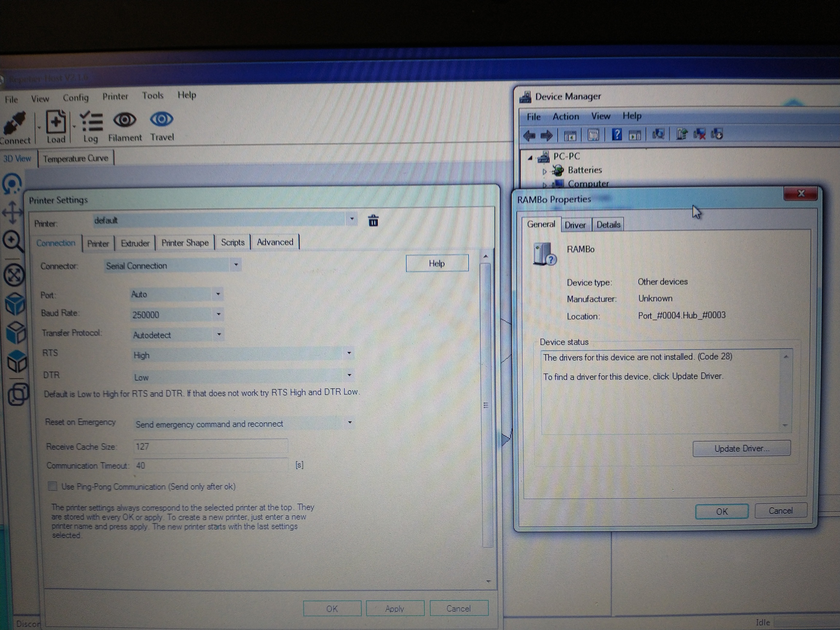
Task: Open the Action menu in Device Manager
Action: pos(565,116)
